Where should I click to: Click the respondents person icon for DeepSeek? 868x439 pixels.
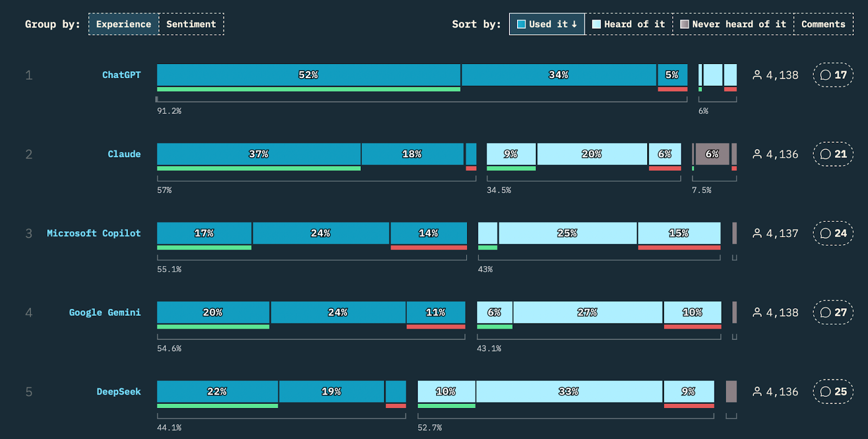(757, 391)
